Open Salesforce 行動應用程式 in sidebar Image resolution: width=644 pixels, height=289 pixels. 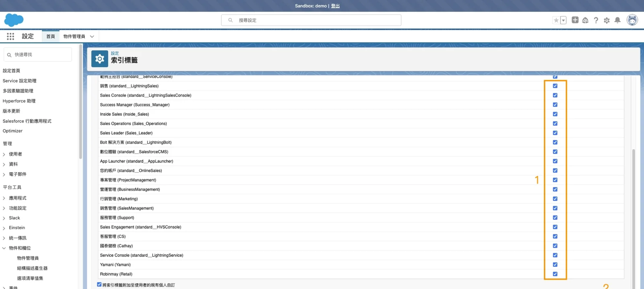pyautogui.click(x=27, y=121)
